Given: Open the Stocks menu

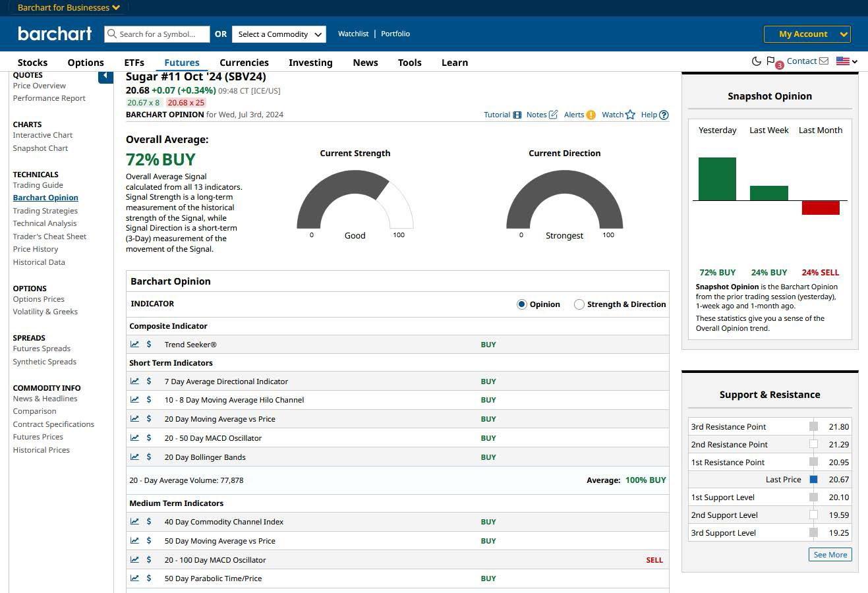Looking at the screenshot, I should 32,63.
